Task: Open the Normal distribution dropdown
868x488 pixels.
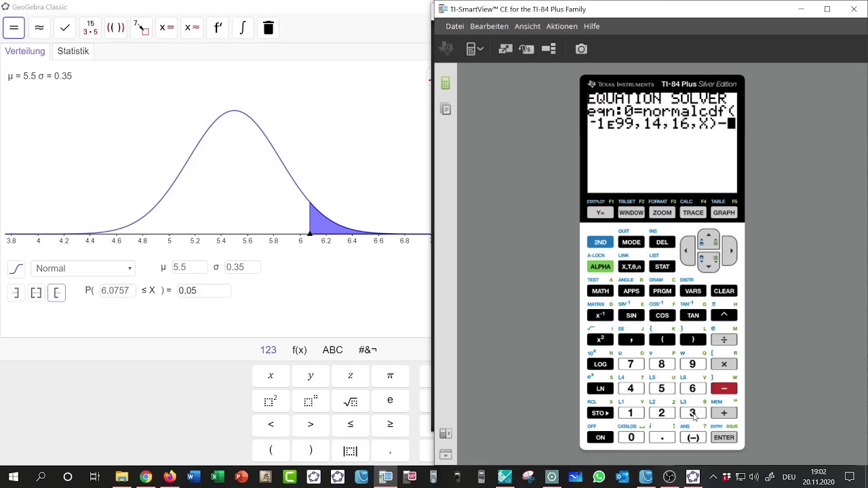Action: (x=83, y=268)
